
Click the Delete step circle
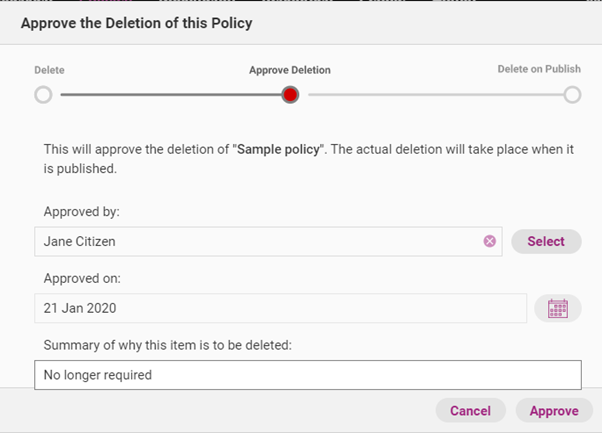click(x=43, y=95)
